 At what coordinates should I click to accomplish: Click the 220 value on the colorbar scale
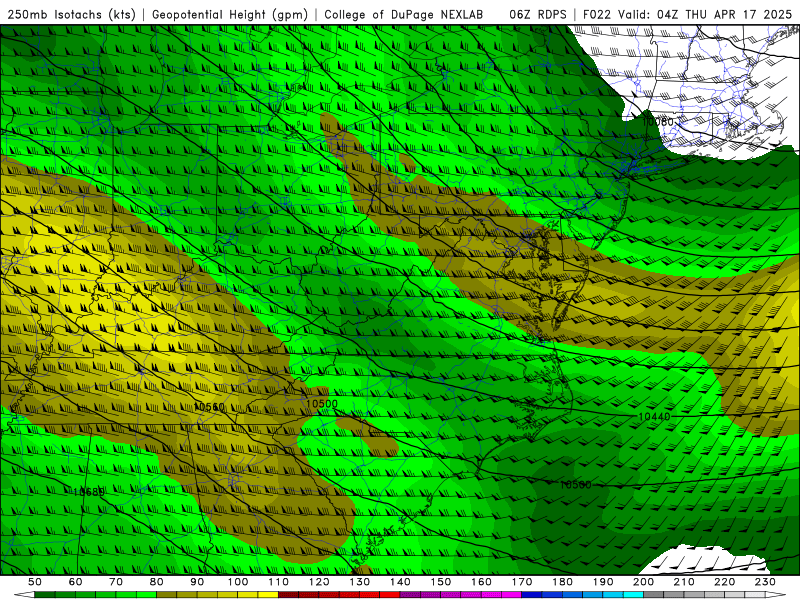(724, 582)
